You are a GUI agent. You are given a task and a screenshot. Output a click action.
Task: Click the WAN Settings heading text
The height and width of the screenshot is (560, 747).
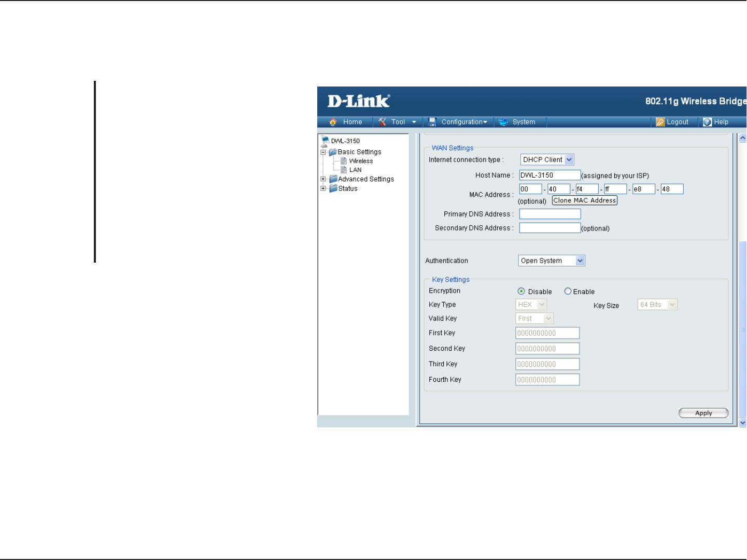(453, 148)
